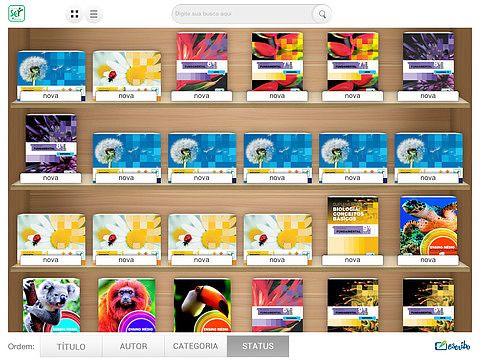The image size is (480, 360).
Task: Open ladybug daisy book on top shelf
Action: tap(127, 72)
